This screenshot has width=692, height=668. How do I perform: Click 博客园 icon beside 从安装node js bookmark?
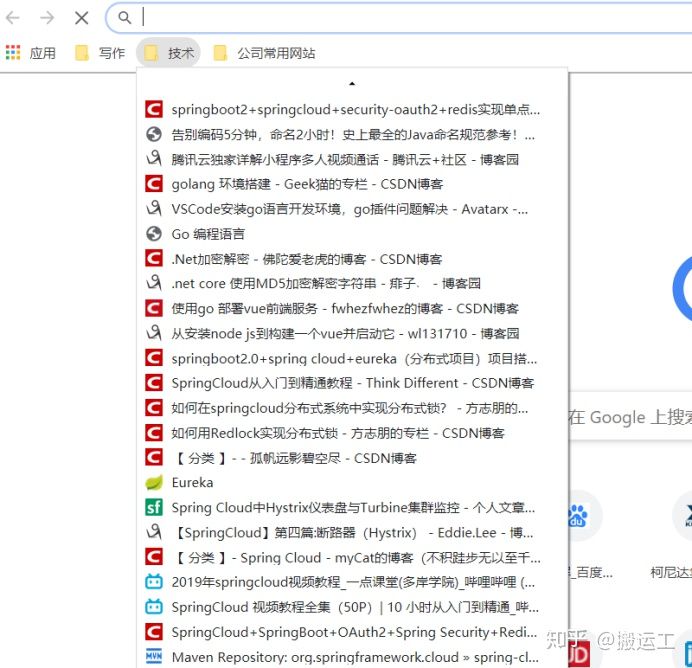154,333
